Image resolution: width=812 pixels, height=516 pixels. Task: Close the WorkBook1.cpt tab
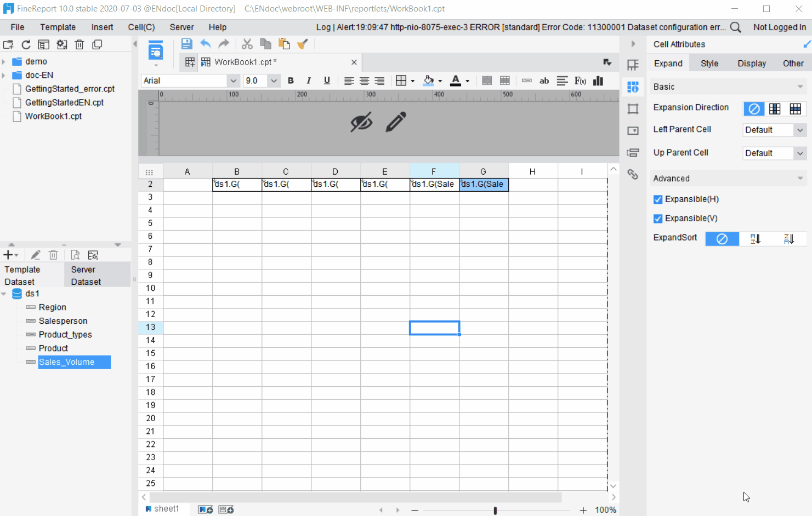(354, 62)
